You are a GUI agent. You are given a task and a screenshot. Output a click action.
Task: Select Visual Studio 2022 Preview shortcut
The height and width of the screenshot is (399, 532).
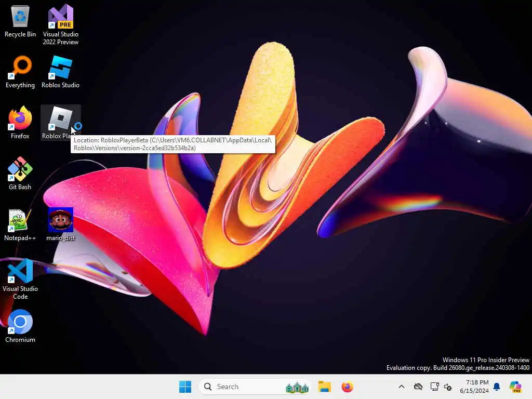pyautogui.click(x=60, y=24)
